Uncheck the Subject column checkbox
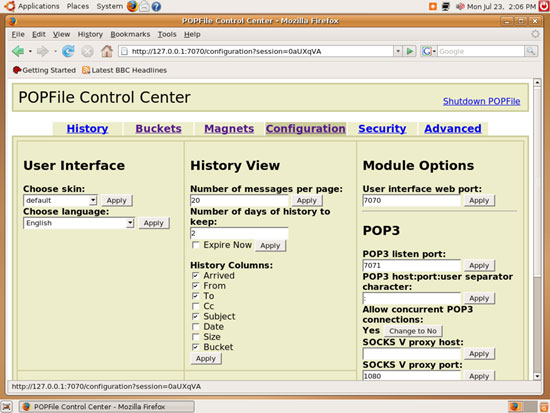550x413 pixels. coord(196,317)
